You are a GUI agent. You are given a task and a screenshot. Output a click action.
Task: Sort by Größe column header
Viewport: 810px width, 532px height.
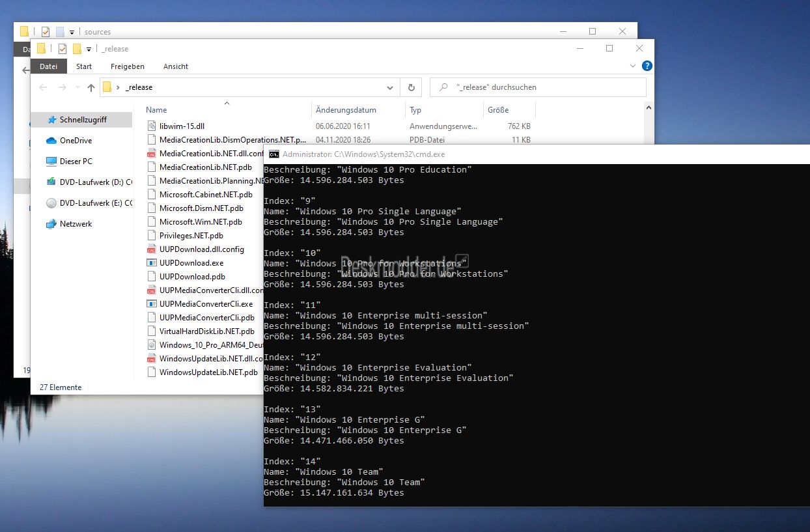[x=498, y=110]
